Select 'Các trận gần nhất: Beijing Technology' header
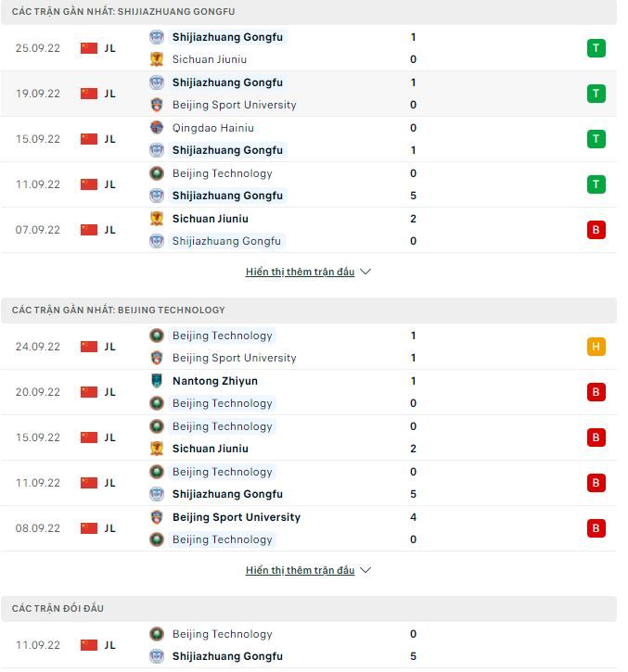628x672 pixels. coord(119,310)
